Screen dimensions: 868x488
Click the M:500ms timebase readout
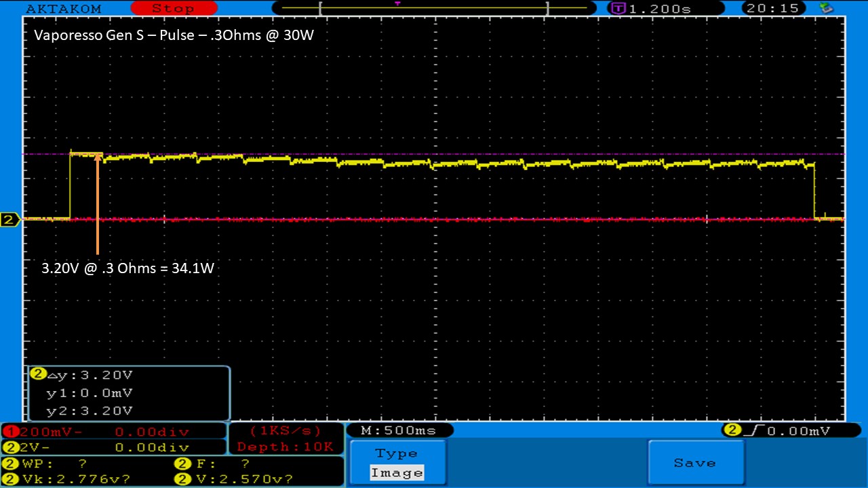399,430
